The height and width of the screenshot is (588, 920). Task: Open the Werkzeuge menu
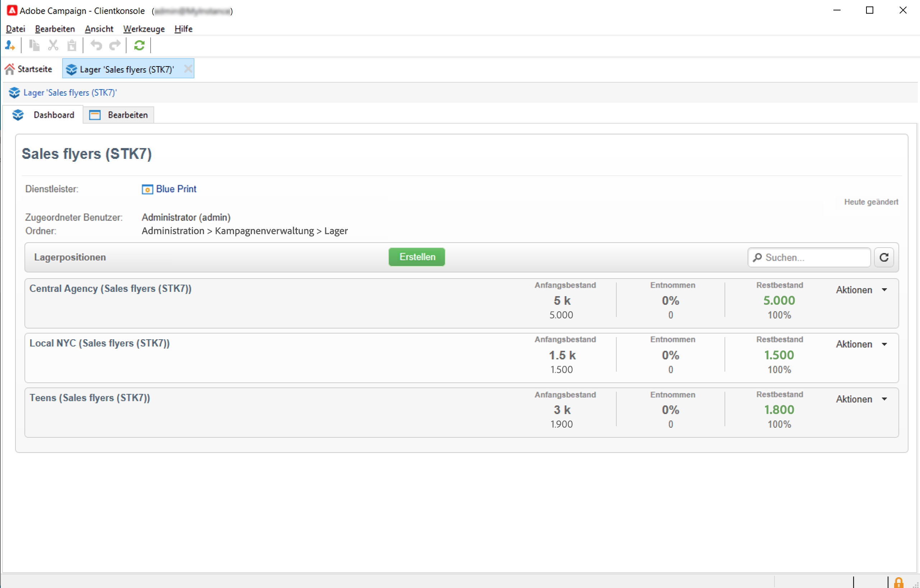click(x=144, y=29)
